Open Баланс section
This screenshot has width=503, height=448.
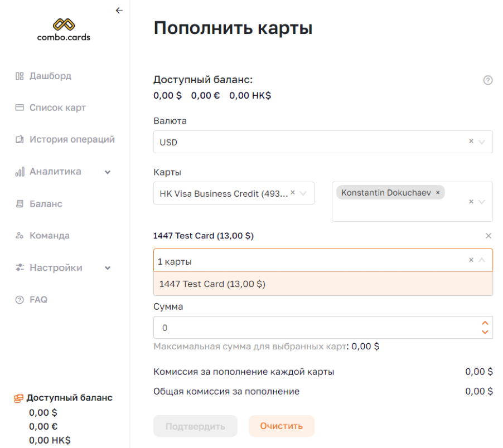coord(46,204)
